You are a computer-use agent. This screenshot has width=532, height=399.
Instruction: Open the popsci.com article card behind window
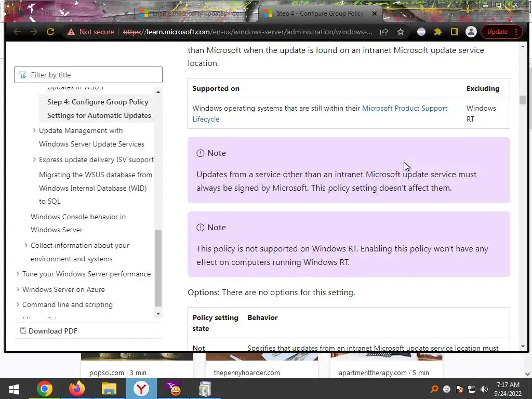click(137, 366)
